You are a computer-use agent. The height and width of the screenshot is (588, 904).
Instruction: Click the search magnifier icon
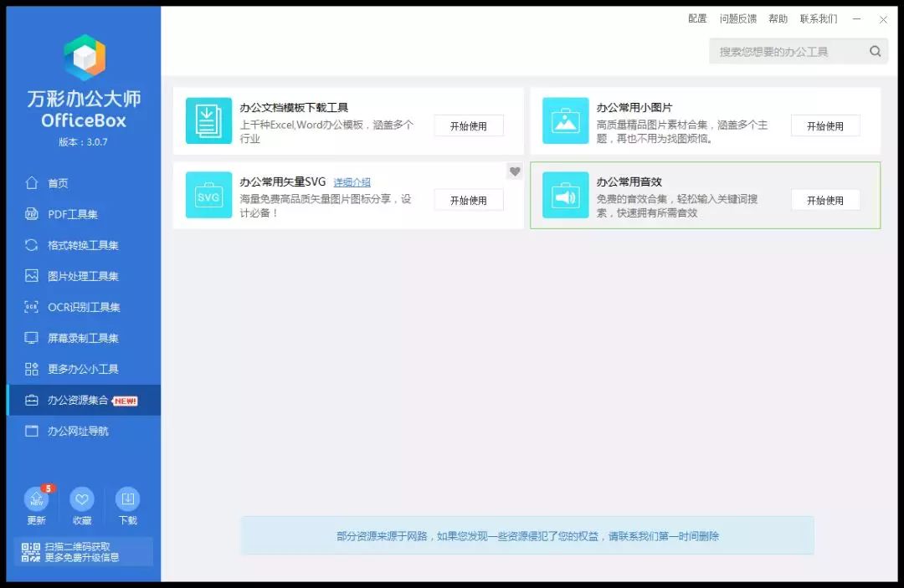875,52
